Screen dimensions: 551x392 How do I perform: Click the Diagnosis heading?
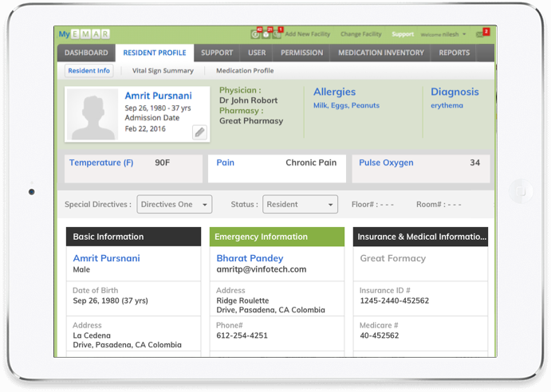pos(455,92)
